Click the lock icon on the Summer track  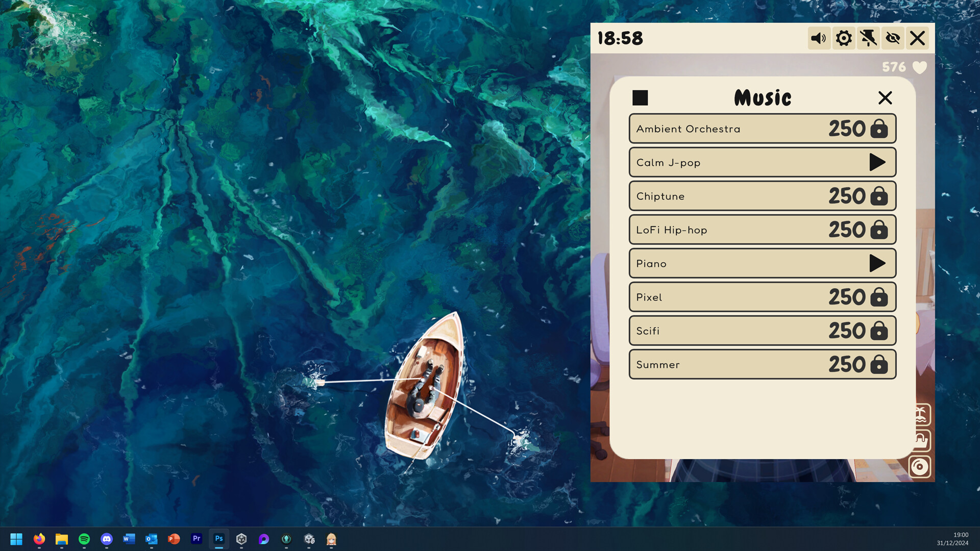(x=879, y=364)
